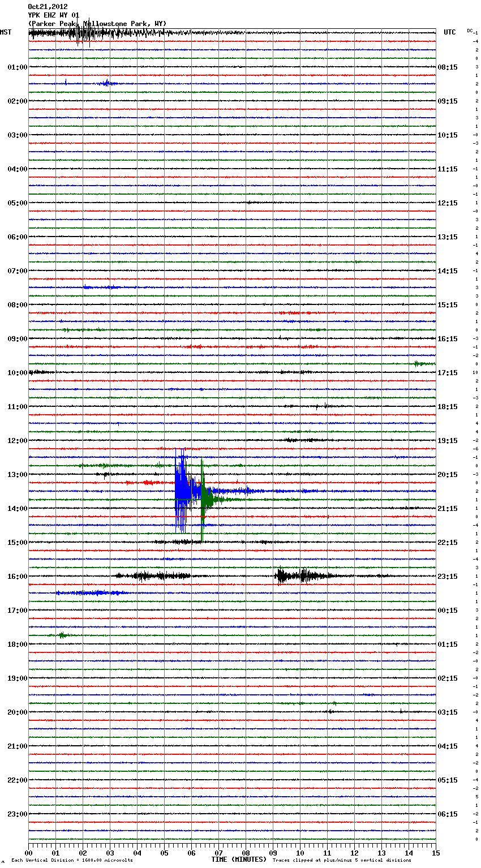Click the traces clipped footnote
The height and width of the screenshot is (868, 481).
point(342,861)
